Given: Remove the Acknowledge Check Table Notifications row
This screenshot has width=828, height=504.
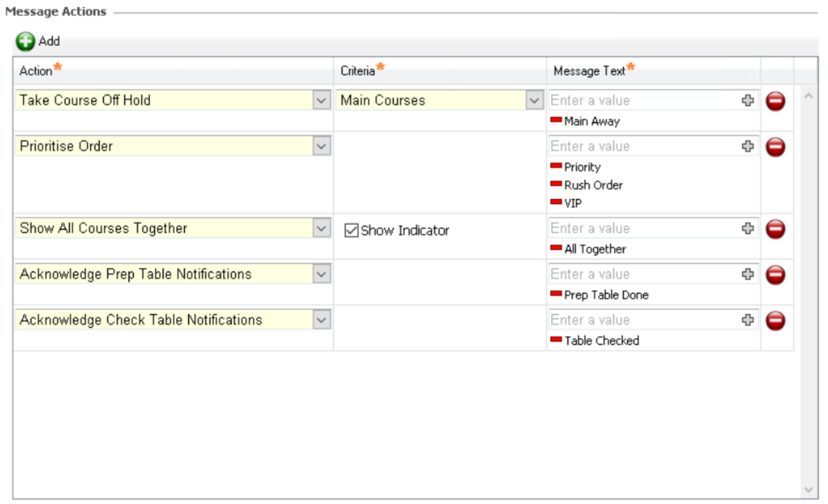Looking at the screenshot, I should 775,321.
